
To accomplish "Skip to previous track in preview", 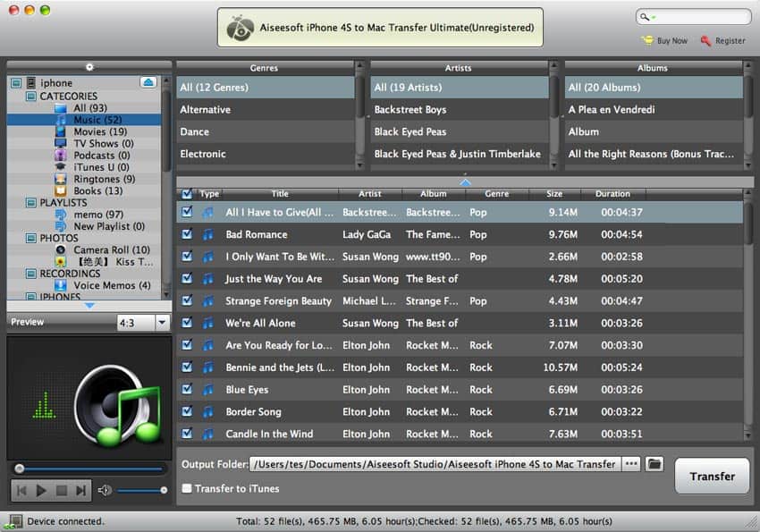I will pyautogui.click(x=21, y=491).
